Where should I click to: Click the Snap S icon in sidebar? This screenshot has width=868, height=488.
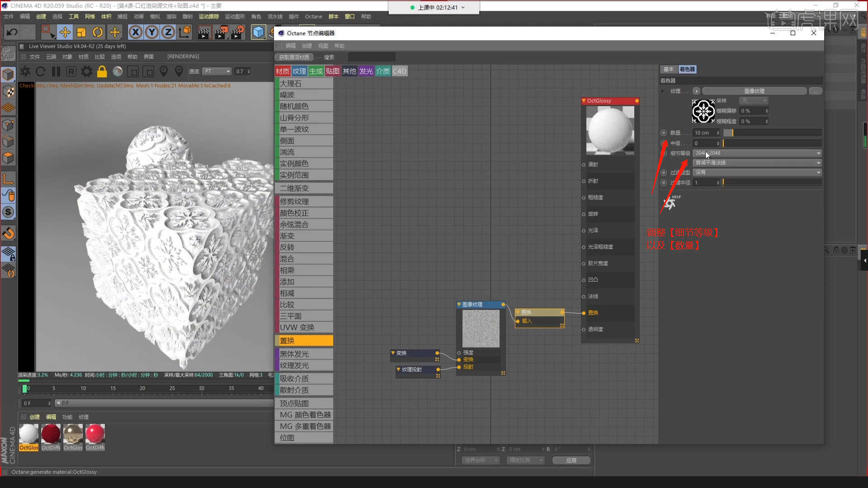coord(8,212)
